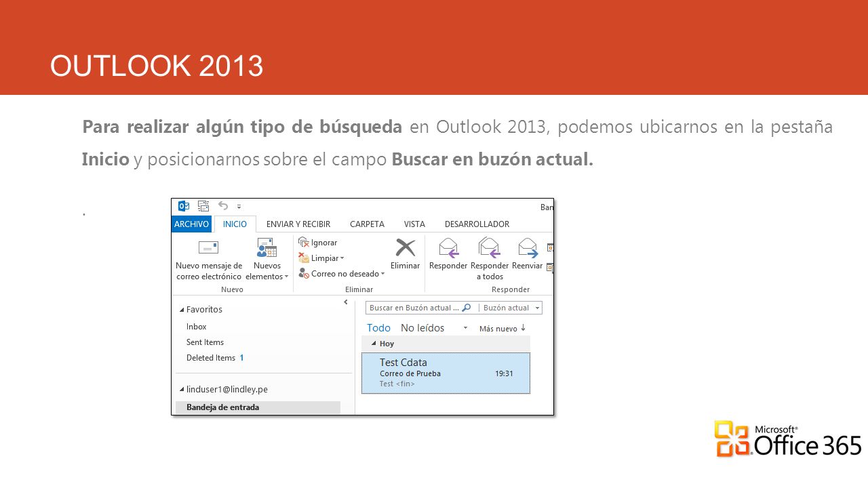Image resolution: width=868 pixels, height=488 pixels.
Task: Open the Customize Quick Access Toolbar arrow
Action: (239, 207)
